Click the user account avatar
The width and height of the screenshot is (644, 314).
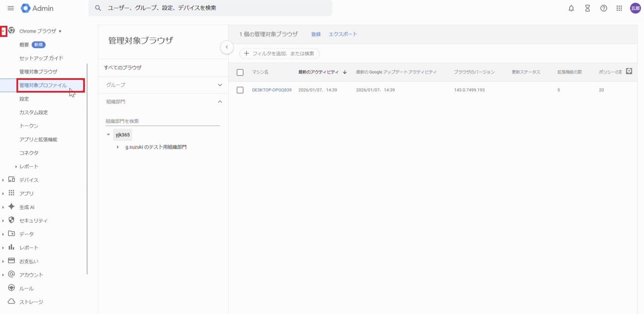(x=635, y=8)
